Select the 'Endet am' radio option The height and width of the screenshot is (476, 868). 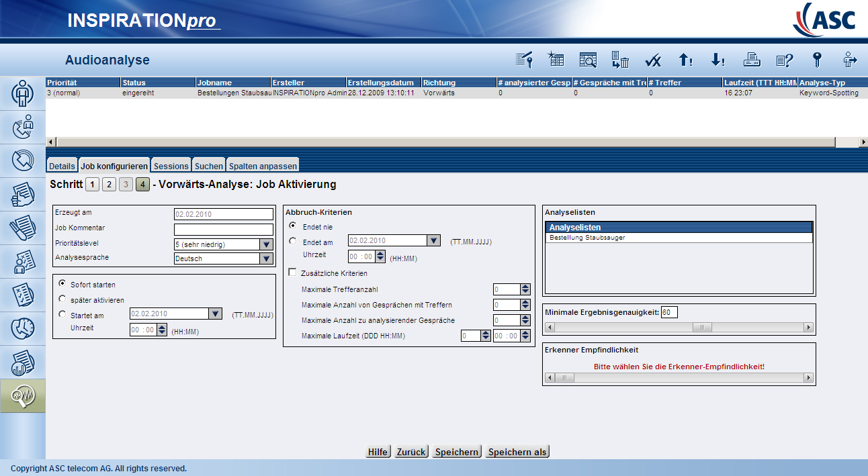pyautogui.click(x=292, y=241)
